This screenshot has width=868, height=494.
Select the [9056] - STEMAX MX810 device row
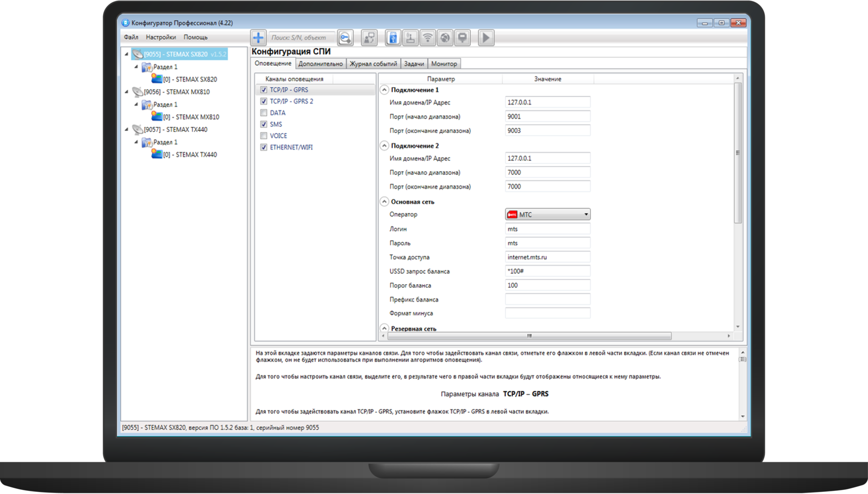[x=177, y=92]
